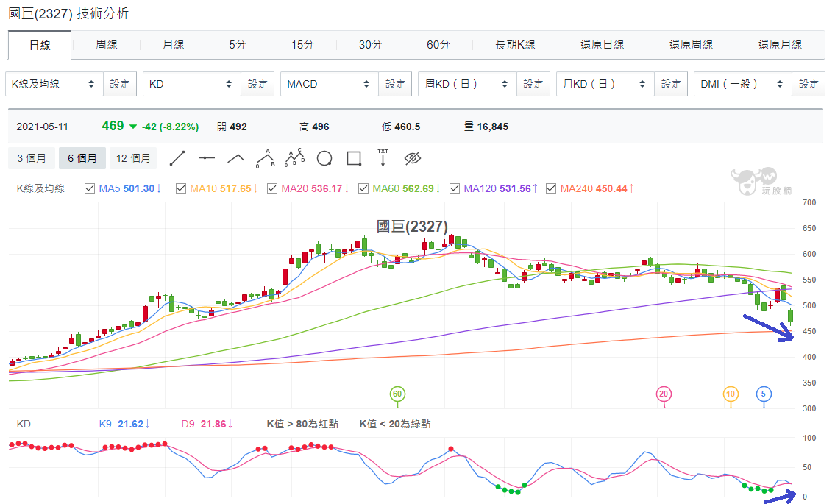The width and height of the screenshot is (835, 504).
Task: Select the horizontal line drawing tool
Action: pyautogui.click(x=206, y=158)
